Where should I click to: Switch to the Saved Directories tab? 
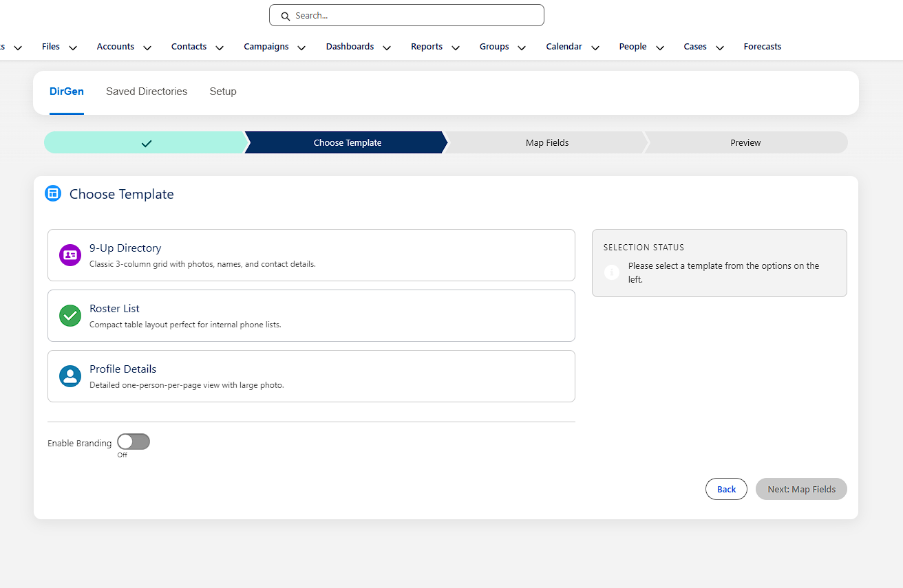point(147,91)
